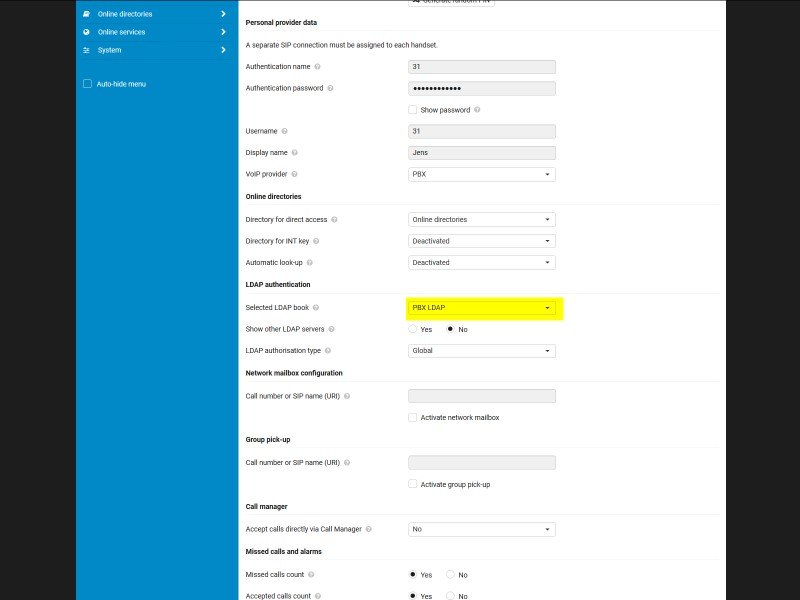Click the Display name input field
The image size is (800, 600).
(x=482, y=153)
